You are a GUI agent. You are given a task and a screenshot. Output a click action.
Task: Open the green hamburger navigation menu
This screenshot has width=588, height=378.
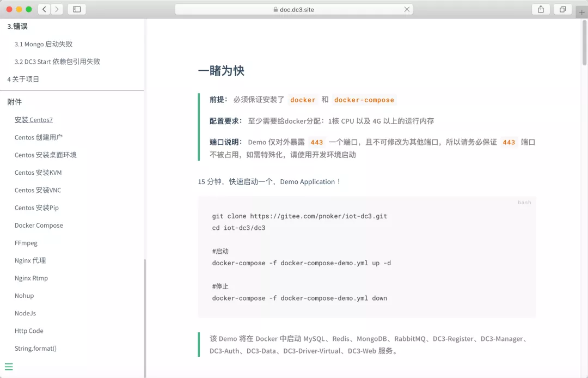(x=8, y=367)
